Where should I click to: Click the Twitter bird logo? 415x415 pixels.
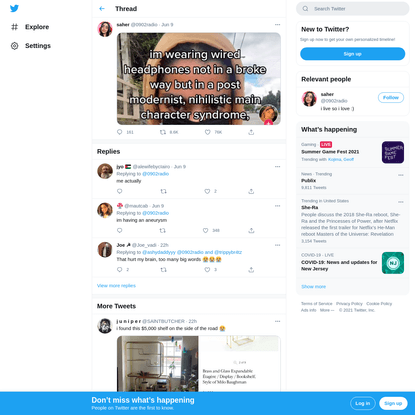coord(14,8)
